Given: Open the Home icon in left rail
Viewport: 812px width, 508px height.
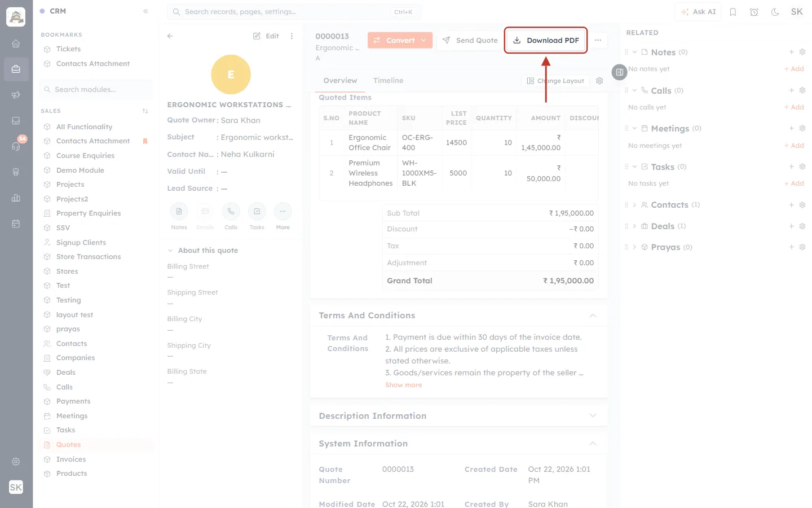Looking at the screenshot, I should point(16,43).
